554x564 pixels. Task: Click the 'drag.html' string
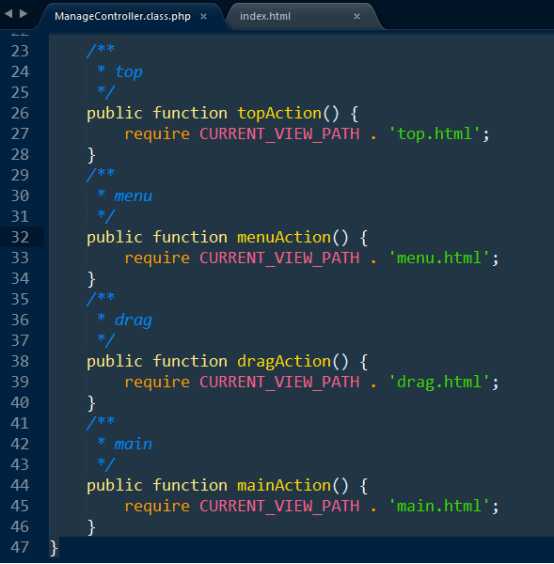click(x=439, y=382)
